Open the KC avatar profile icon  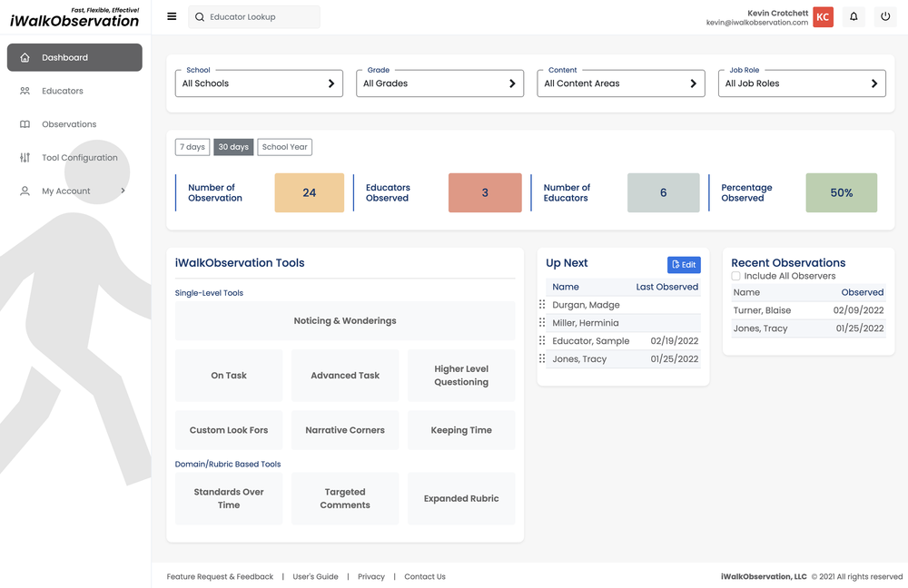[x=823, y=15]
